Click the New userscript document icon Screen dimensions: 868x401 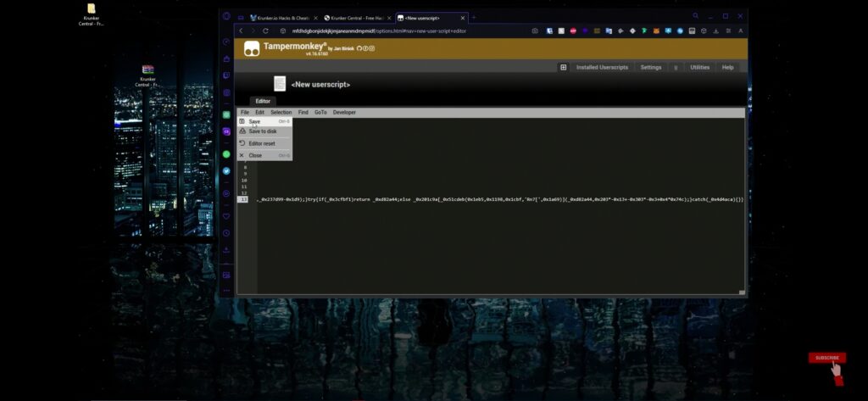(x=280, y=84)
